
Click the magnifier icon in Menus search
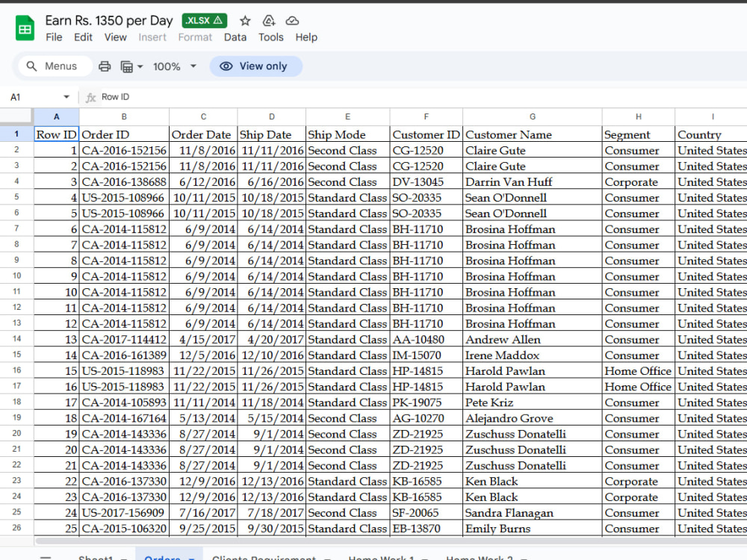[x=31, y=66]
